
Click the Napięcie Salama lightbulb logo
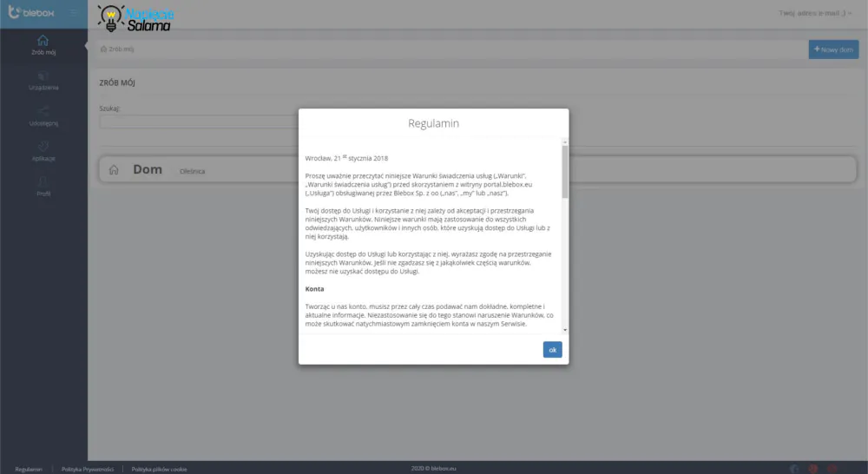point(136,18)
